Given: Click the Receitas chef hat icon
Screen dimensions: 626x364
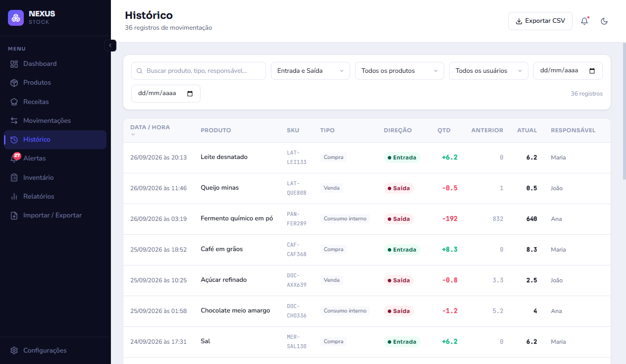Looking at the screenshot, I should (14, 102).
